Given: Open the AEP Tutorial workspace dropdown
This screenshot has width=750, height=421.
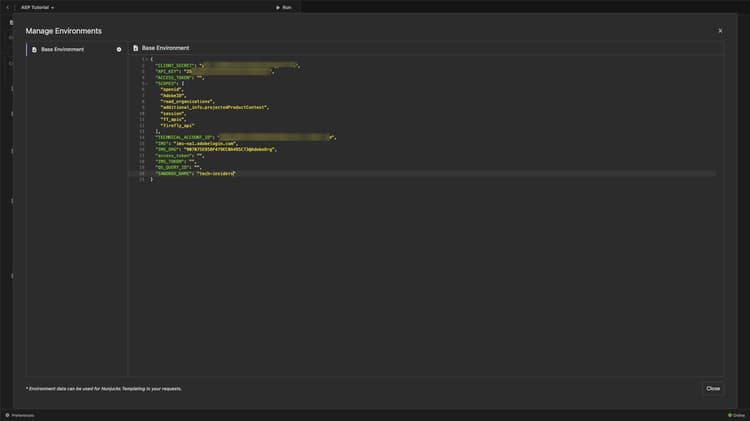Looking at the screenshot, I should pyautogui.click(x=37, y=7).
